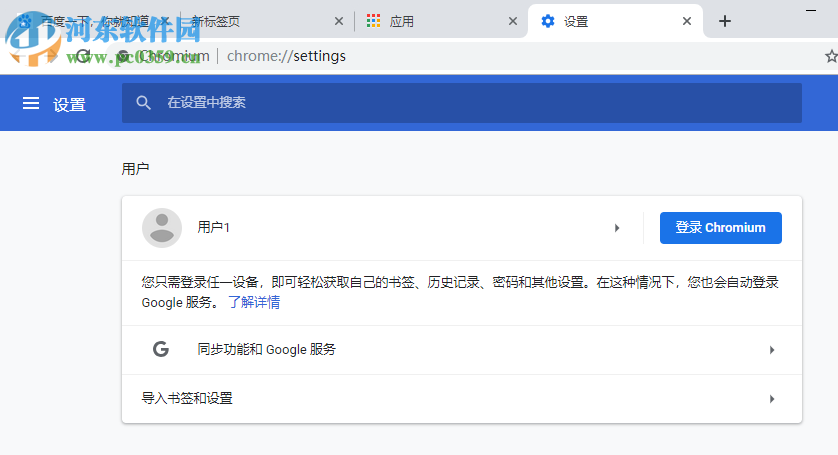Viewport: 838px width, 455px height.
Task: Close the 应用 tab
Action: (513, 21)
